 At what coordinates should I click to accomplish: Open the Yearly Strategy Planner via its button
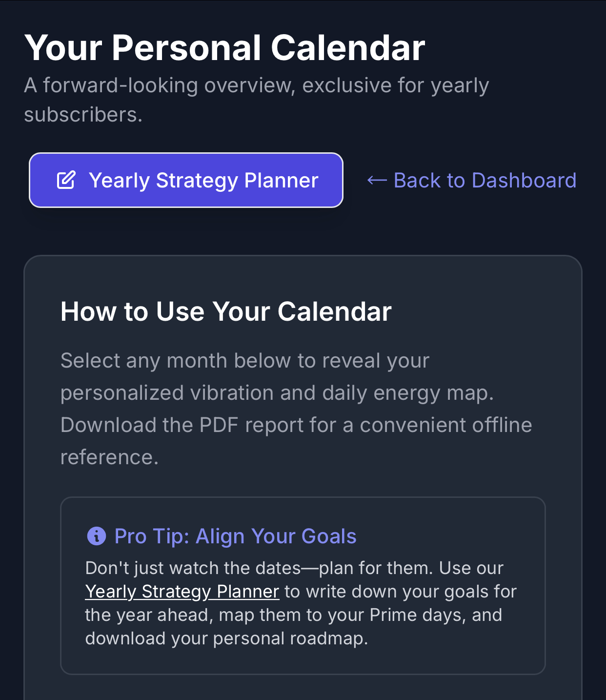coord(186,180)
